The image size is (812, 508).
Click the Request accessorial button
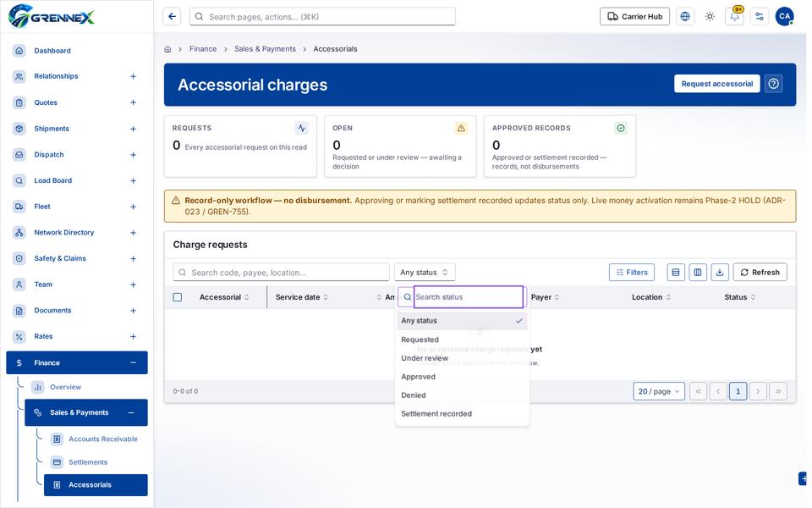(x=717, y=84)
